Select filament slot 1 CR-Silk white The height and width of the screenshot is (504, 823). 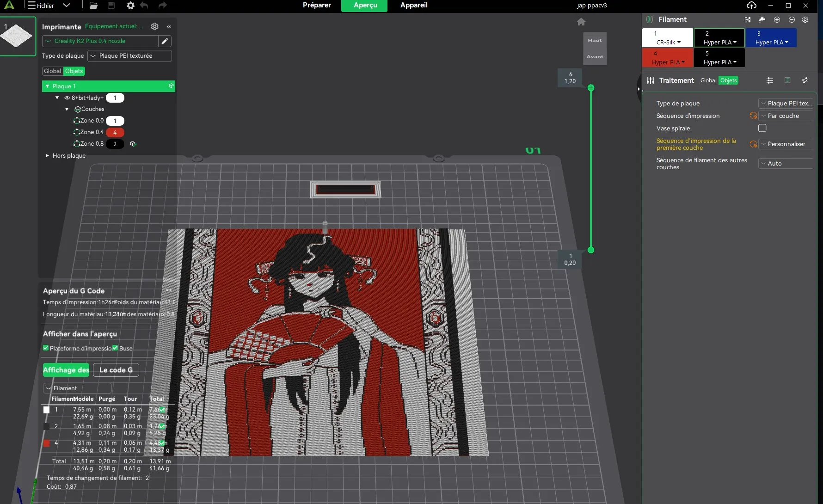(x=668, y=37)
